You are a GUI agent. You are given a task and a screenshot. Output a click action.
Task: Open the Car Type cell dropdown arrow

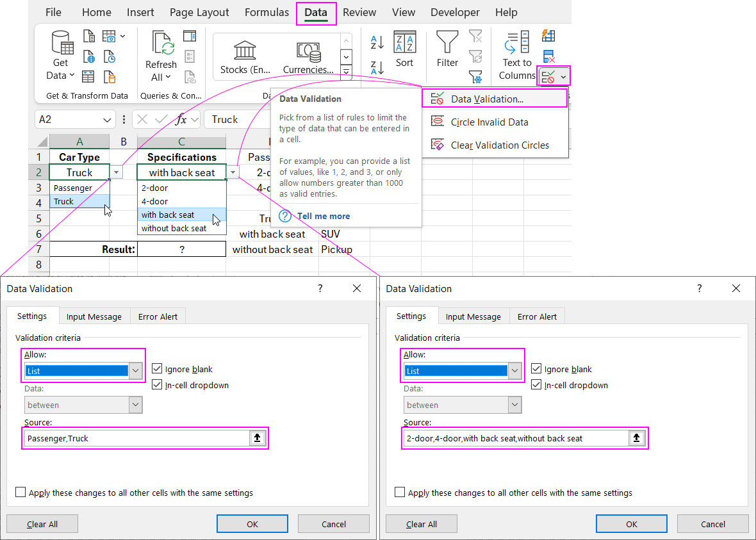pos(116,172)
